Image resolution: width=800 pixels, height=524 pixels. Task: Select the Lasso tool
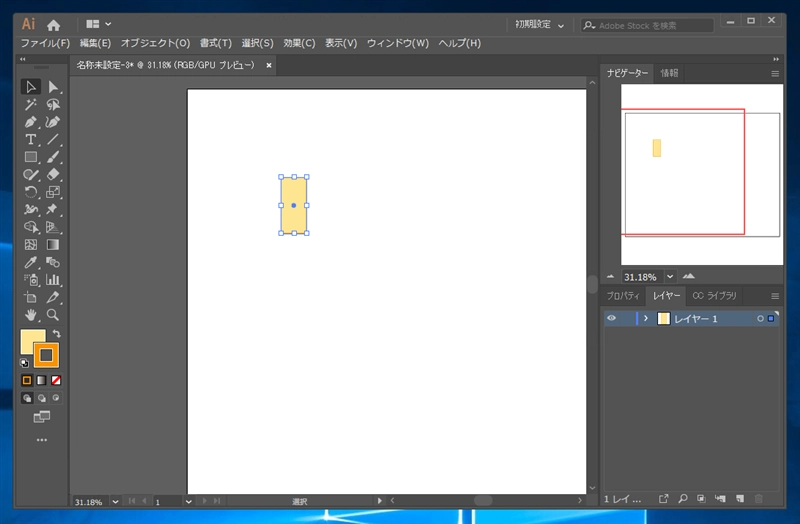[53, 105]
